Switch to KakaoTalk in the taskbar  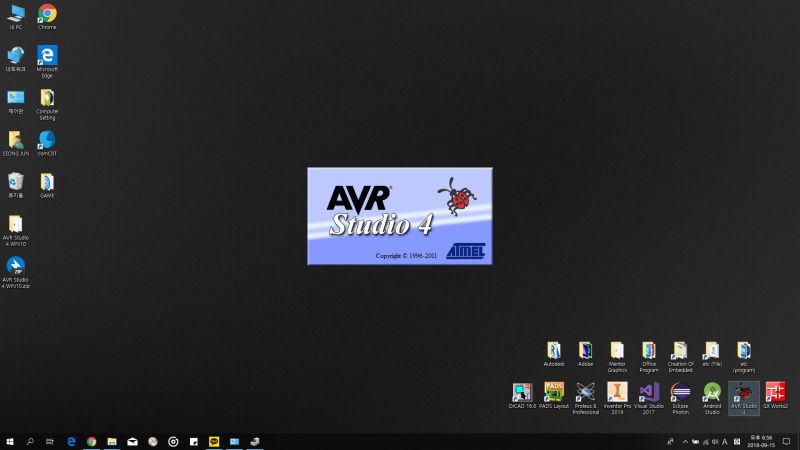[x=214, y=442]
